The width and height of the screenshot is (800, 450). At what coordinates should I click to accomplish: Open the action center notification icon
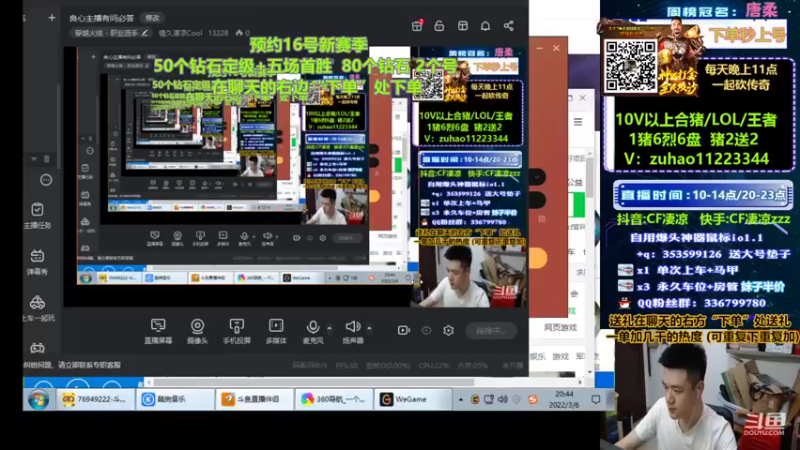point(595,399)
